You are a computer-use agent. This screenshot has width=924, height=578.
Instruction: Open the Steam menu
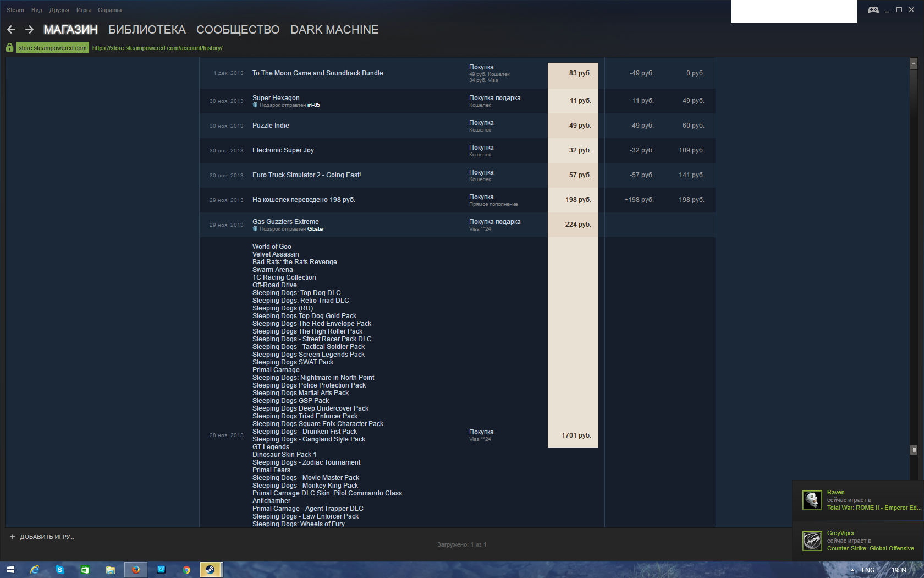point(15,10)
